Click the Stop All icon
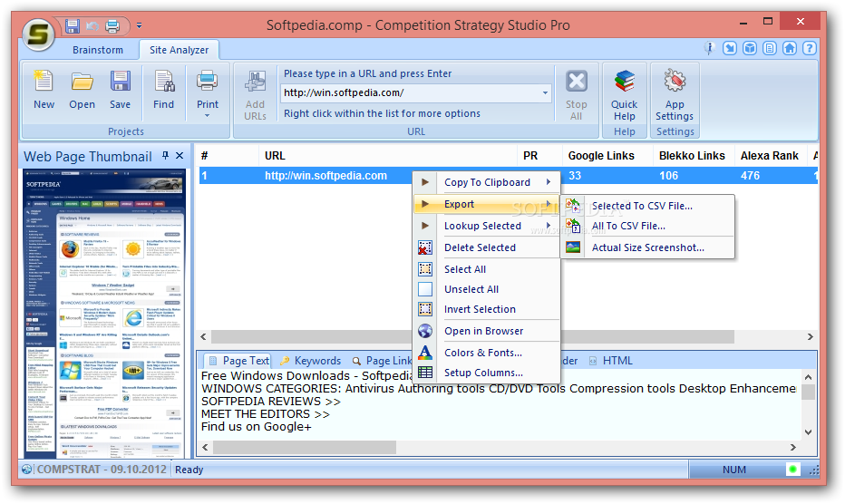This screenshot has height=504, width=845. click(x=576, y=82)
